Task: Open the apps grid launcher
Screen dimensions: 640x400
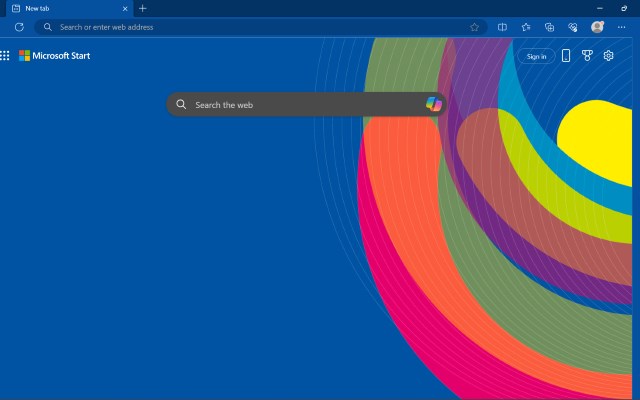Action: 4,56
